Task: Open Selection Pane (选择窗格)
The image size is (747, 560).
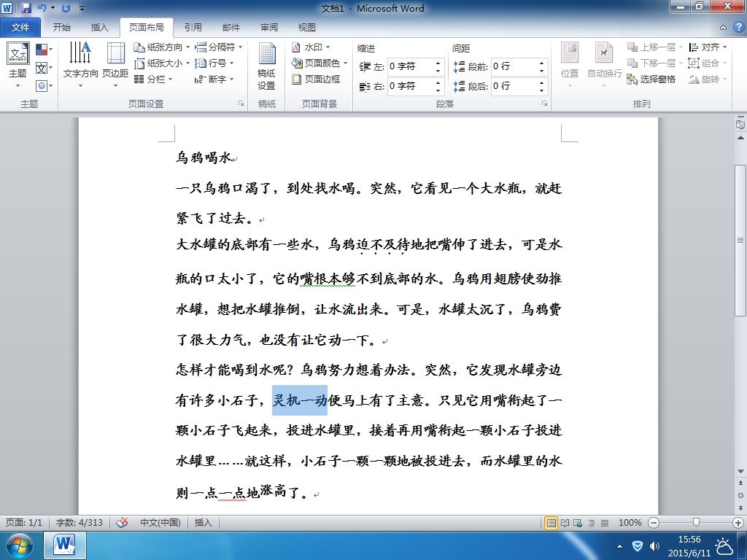Action: point(651,79)
